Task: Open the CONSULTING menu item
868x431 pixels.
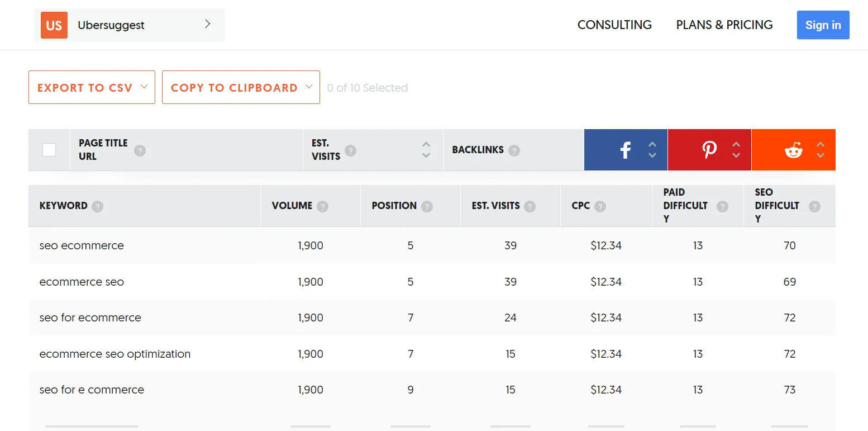Action: pyautogui.click(x=614, y=25)
